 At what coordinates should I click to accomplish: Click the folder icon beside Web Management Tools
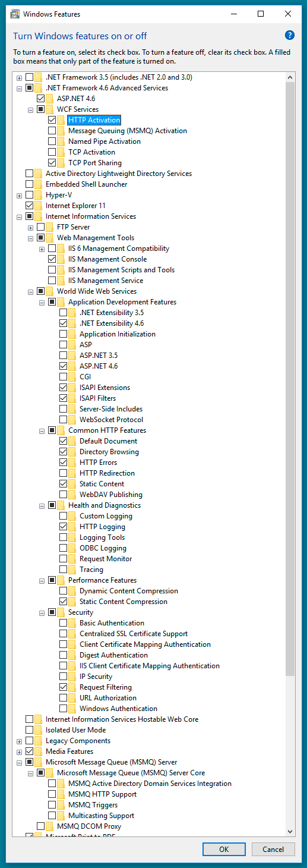coord(50,238)
